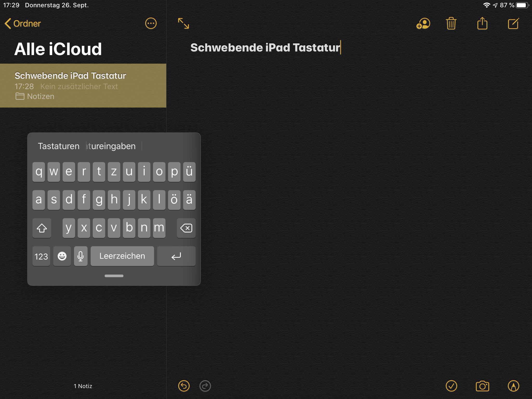
Task: Redo the last edit
Action: (x=205, y=386)
